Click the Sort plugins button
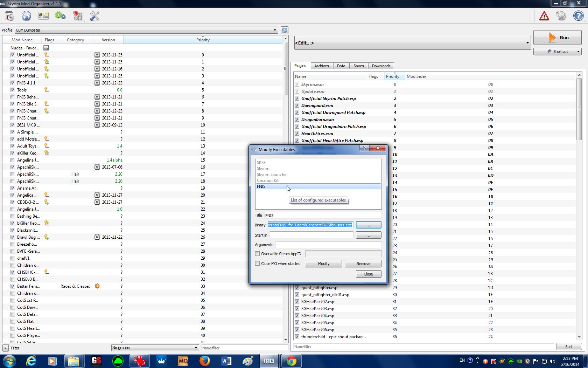The image size is (588, 368). click(569, 347)
